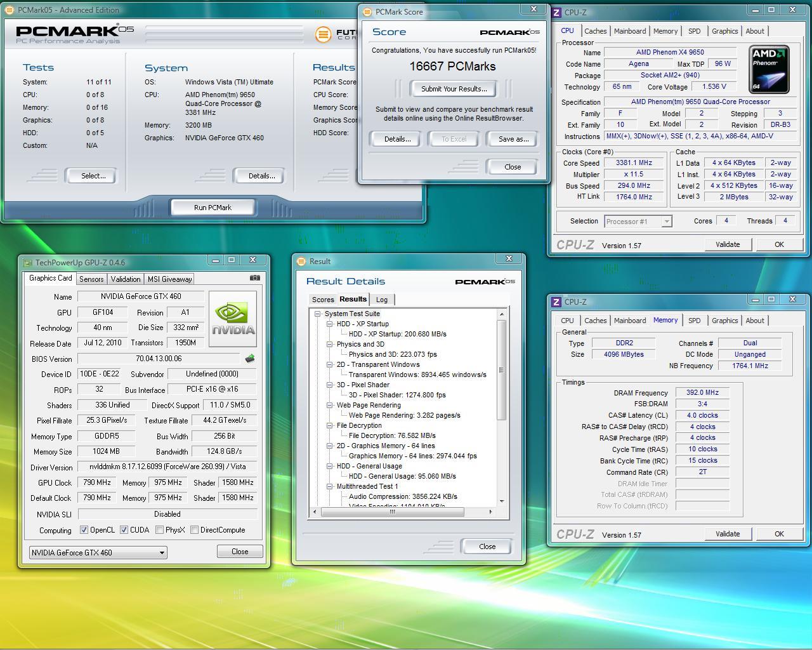Click the AMD Phenom logo in CPU-Z
The width and height of the screenshot is (812, 650).
point(769,69)
